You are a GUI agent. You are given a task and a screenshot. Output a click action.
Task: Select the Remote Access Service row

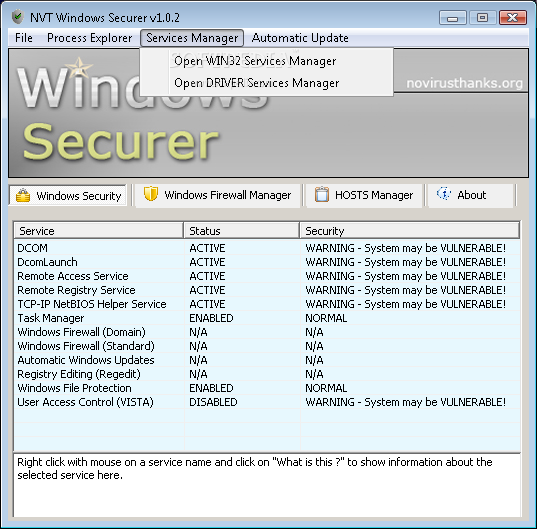tap(267, 276)
